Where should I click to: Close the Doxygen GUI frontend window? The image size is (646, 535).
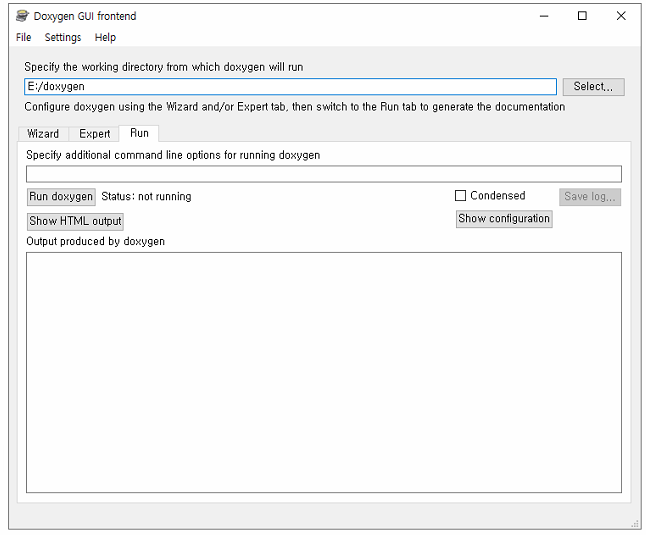click(x=621, y=16)
